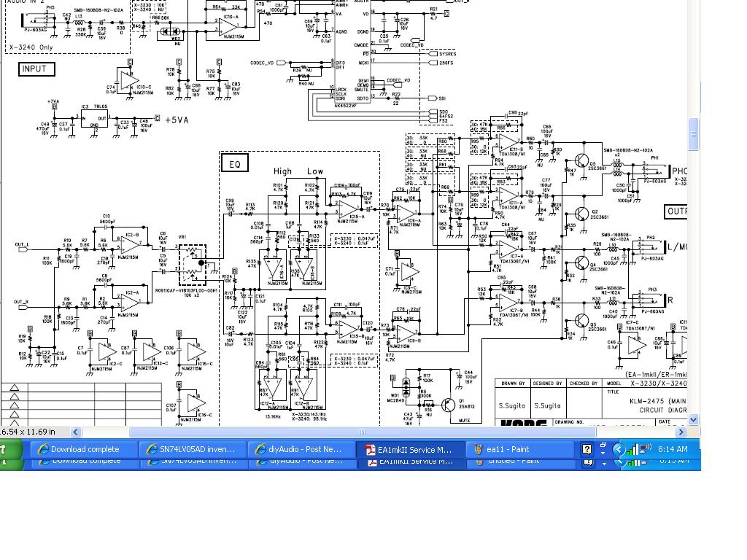Image resolution: width=747 pixels, height=560 pixels.
Task: Click the X-3240 Only note
Action: click(31, 47)
